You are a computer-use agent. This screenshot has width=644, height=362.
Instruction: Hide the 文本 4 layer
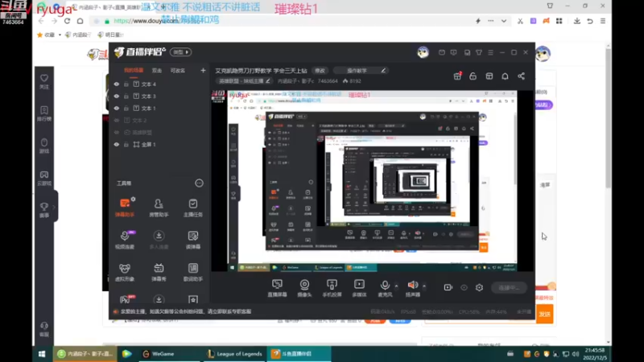pos(117,84)
